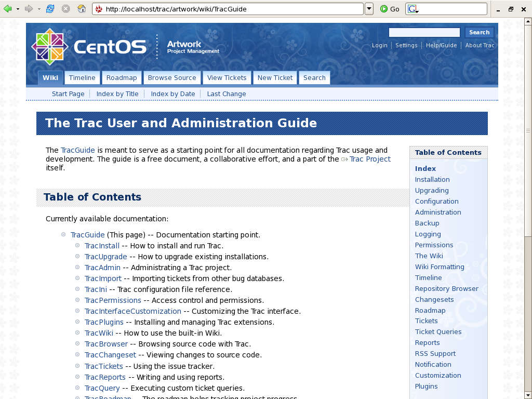Open the TracPermissions link

coord(113,300)
